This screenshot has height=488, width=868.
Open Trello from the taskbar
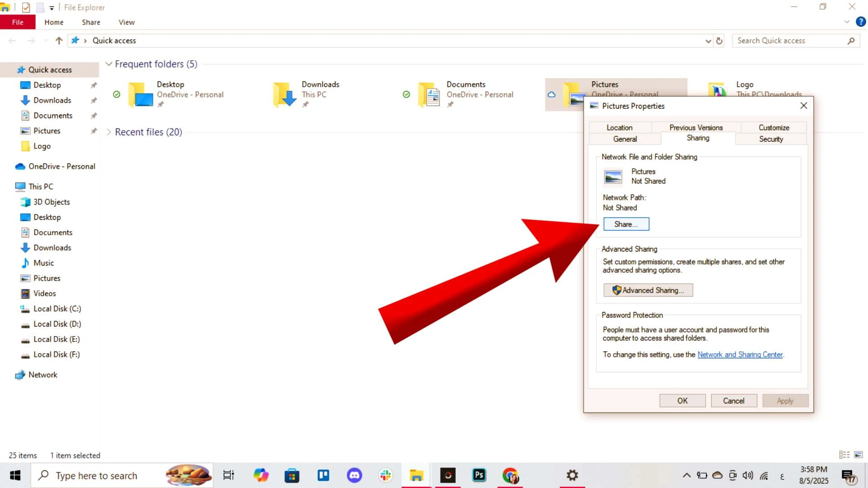tap(323, 475)
